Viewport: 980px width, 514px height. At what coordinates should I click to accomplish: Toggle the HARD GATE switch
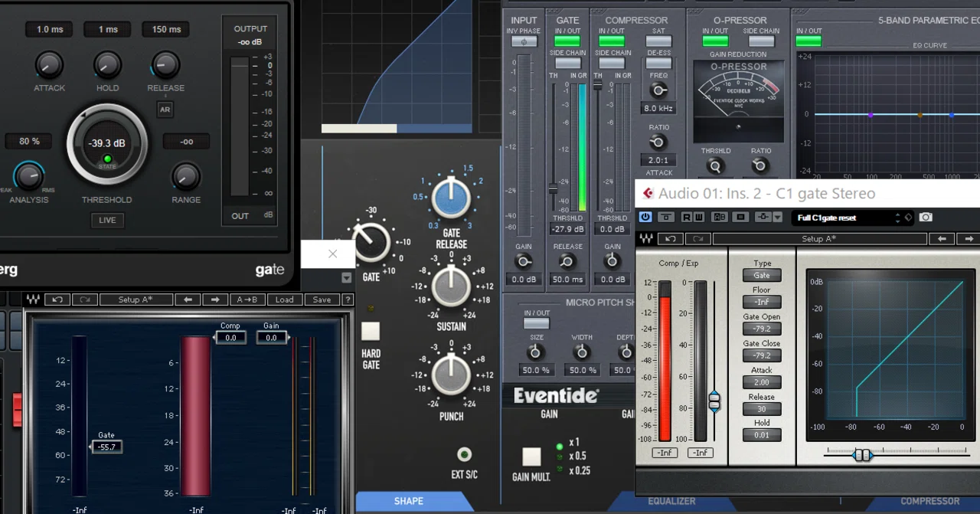(x=371, y=331)
